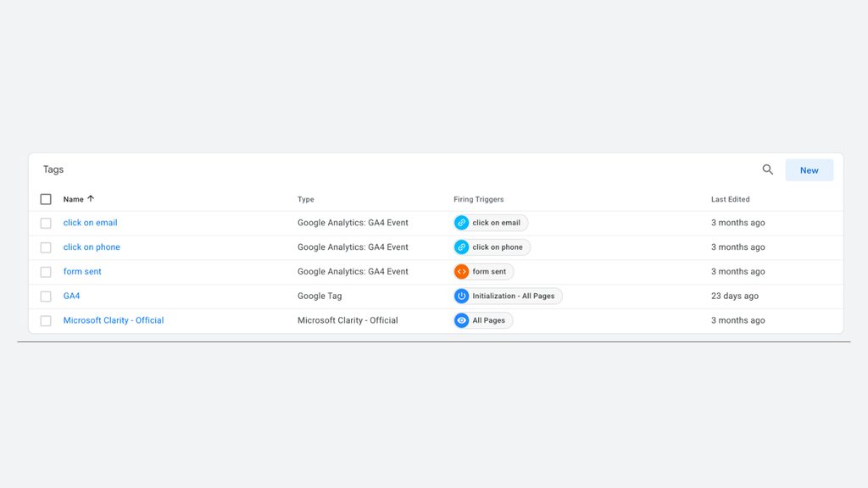Viewport: 868px width, 488px height.
Task: Click Google Analytics: GA4 Event in email row
Action: click(353, 223)
